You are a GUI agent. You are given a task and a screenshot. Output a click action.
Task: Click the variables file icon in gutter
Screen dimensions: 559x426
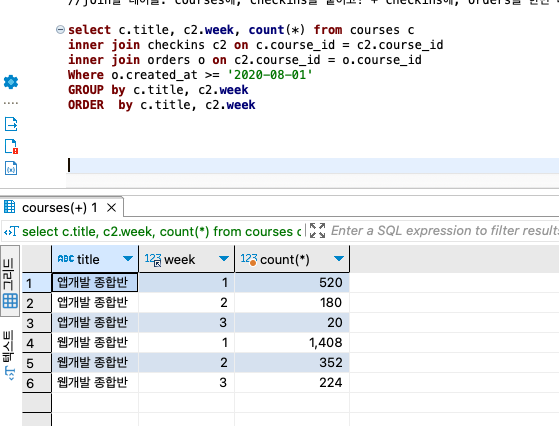click(11, 168)
